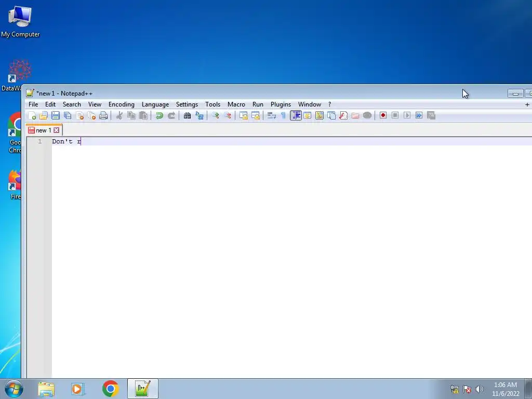The height and width of the screenshot is (399, 532).
Task: Open the ? help menu
Action: point(329,104)
